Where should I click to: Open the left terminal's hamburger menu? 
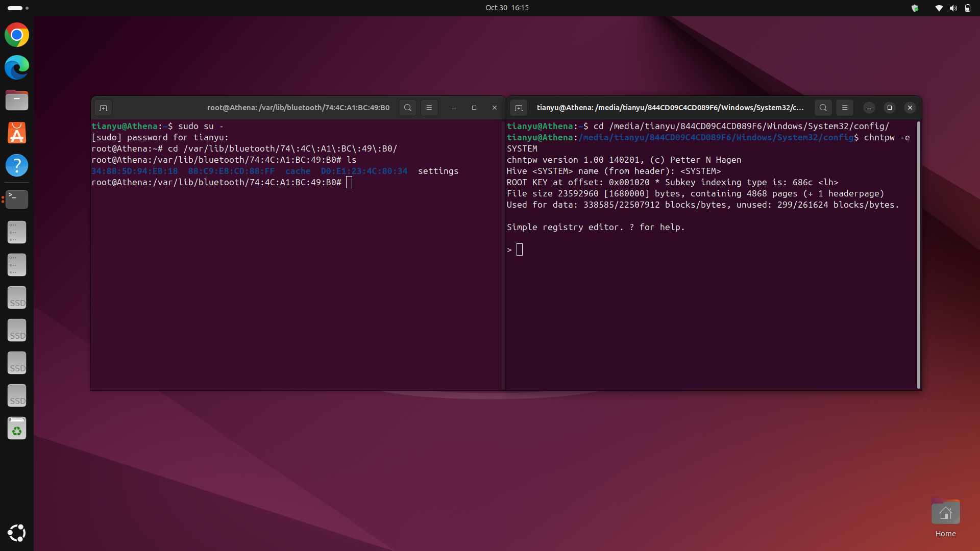[x=429, y=108]
